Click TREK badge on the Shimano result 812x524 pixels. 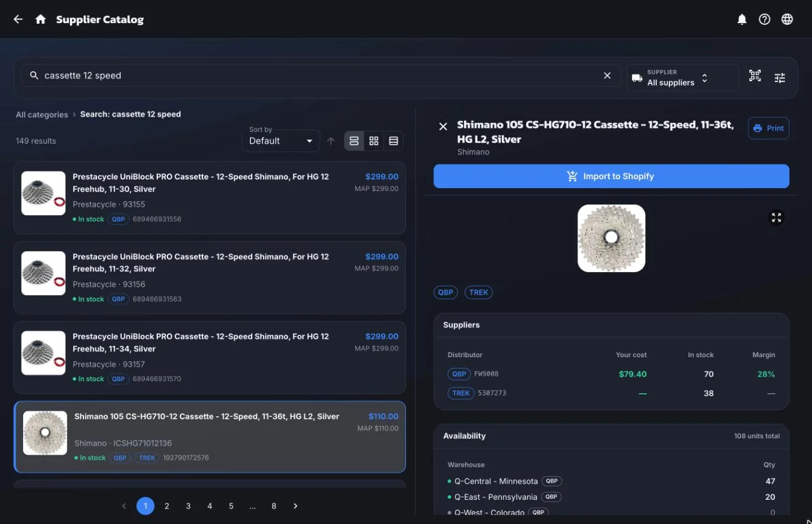pyautogui.click(x=147, y=458)
